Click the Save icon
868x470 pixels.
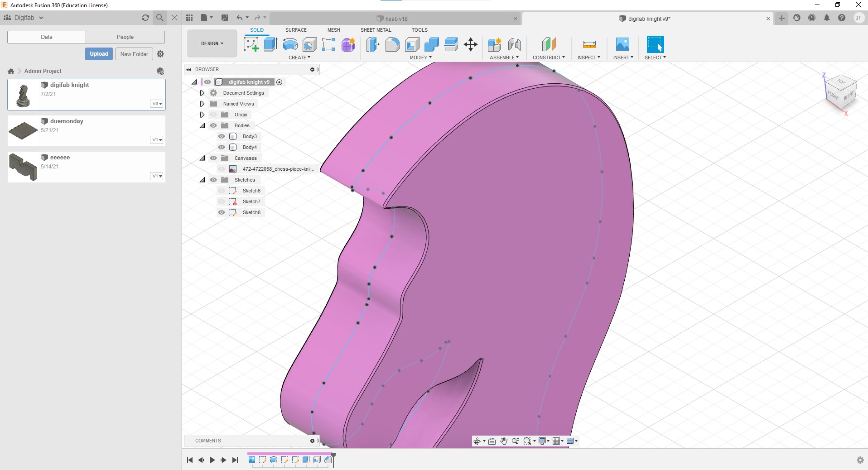224,18
